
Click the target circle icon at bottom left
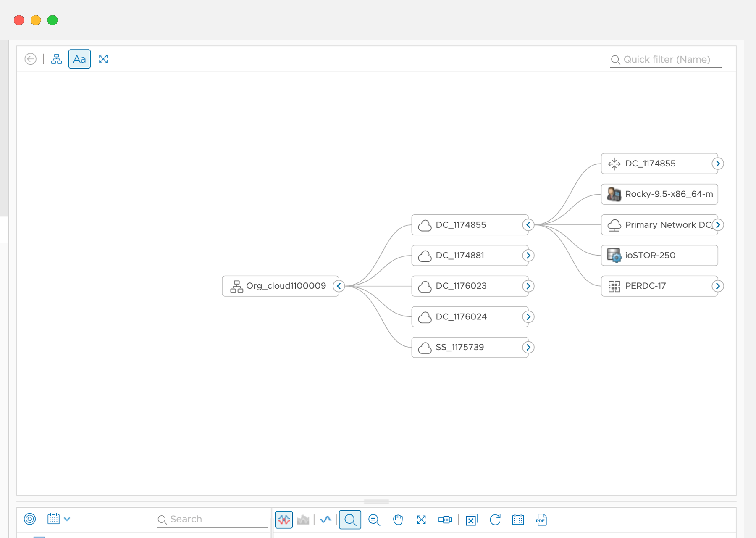tap(30, 519)
